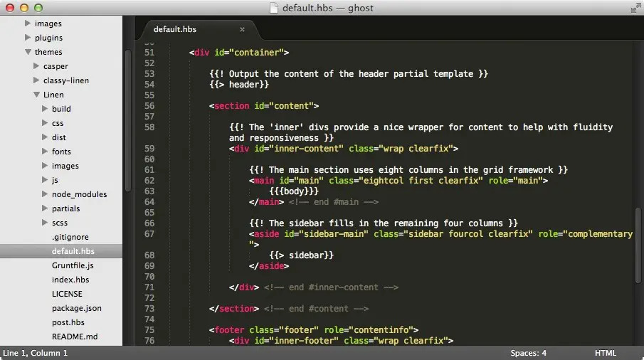This screenshot has width=644, height=360.
Task: Click the document icon in the title bar
Action: tap(273, 8)
